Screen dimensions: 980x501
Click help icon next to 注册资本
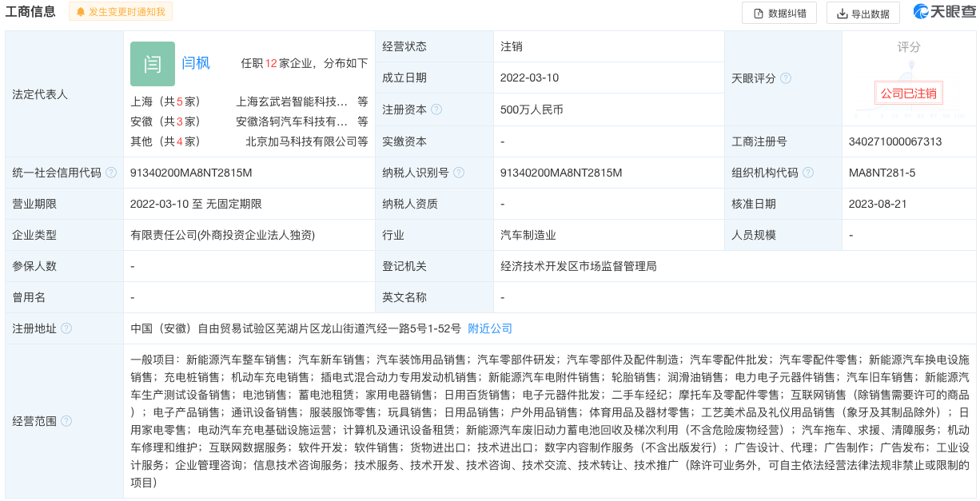tap(436, 109)
